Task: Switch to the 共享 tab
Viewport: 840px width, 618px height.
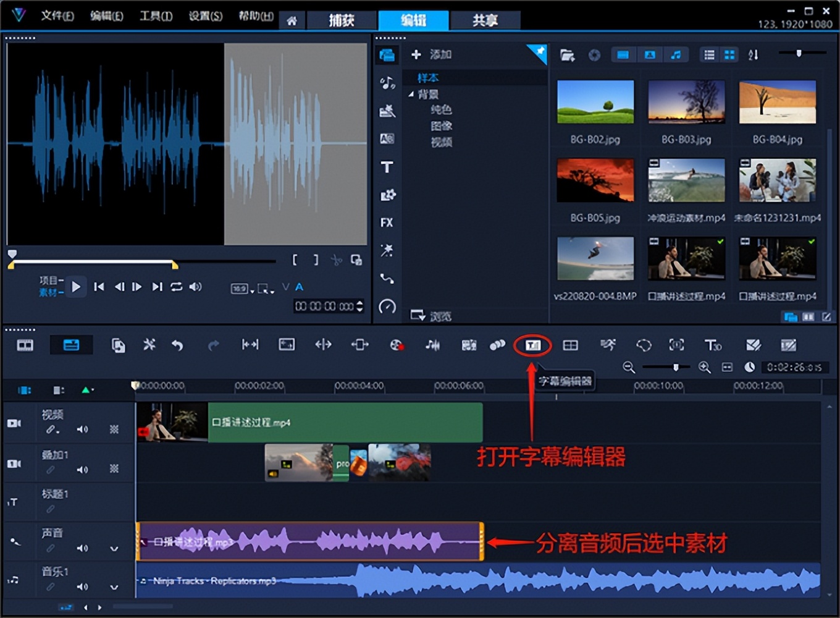Action: pyautogui.click(x=485, y=20)
